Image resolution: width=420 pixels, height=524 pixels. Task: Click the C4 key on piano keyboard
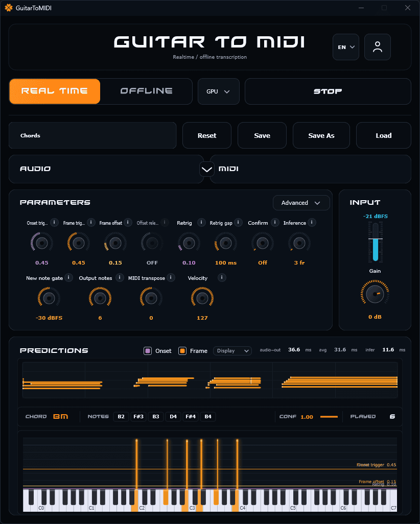pyautogui.click(x=243, y=507)
